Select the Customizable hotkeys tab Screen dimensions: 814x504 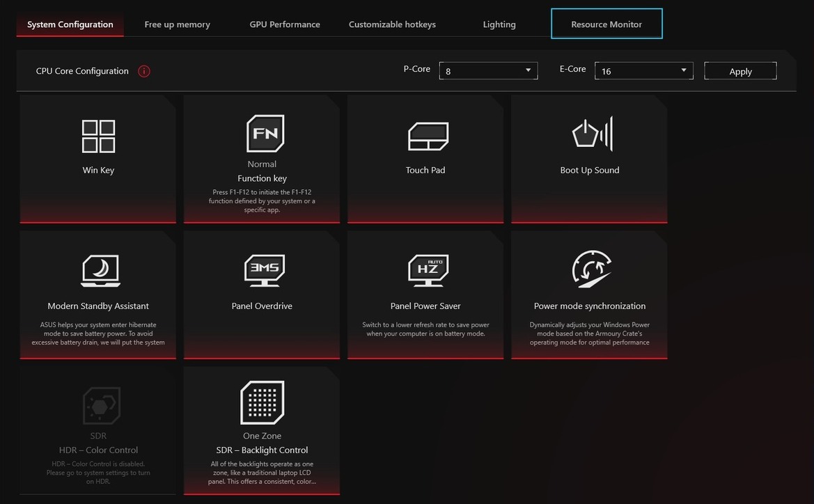[x=392, y=24]
